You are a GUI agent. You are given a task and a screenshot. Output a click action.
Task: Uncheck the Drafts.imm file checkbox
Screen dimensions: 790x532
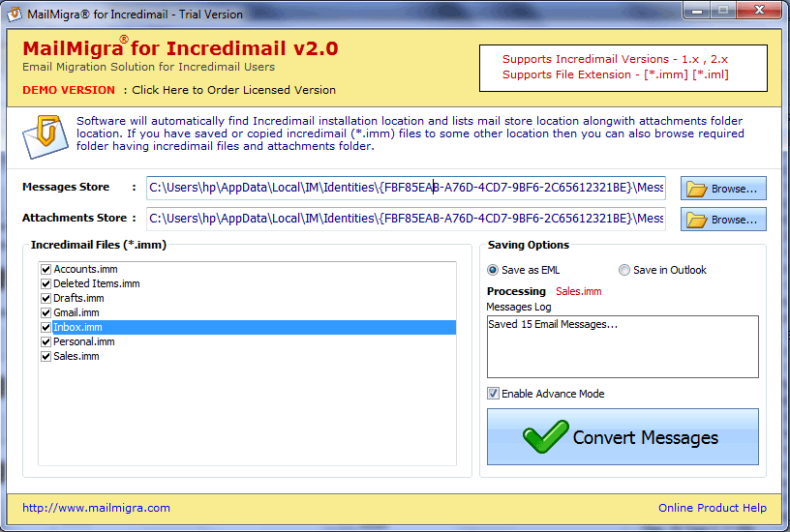pyautogui.click(x=46, y=298)
